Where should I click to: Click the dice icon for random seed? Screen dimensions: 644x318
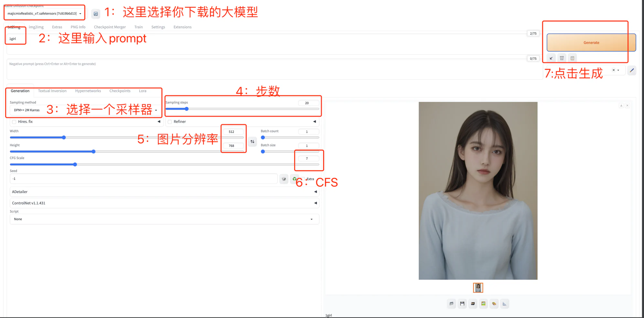(284, 179)
